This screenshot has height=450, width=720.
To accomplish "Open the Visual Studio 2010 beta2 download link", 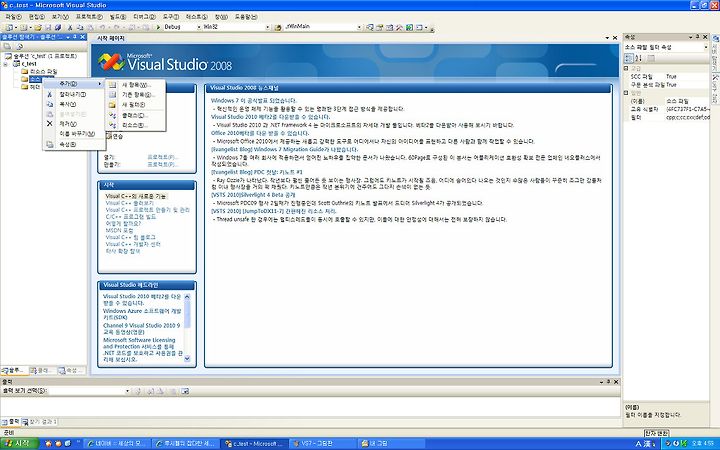I will click(x=270, y=117).
